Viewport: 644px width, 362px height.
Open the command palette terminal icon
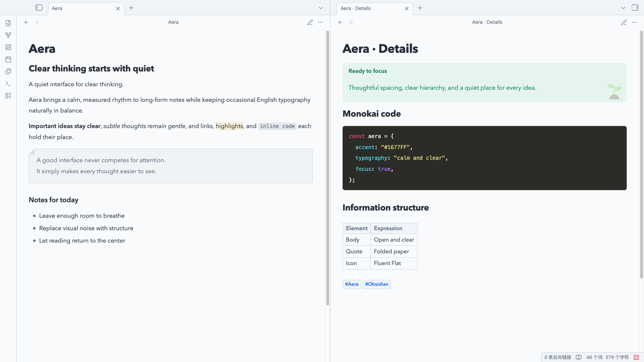(x=8, y=84)
